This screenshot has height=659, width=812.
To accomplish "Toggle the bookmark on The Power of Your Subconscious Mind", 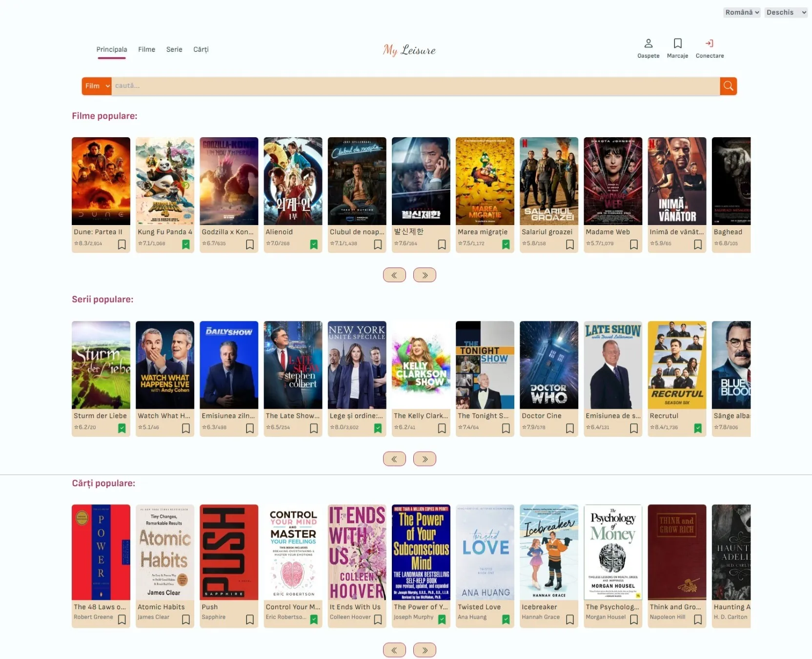I will click(x=442, y=619).
